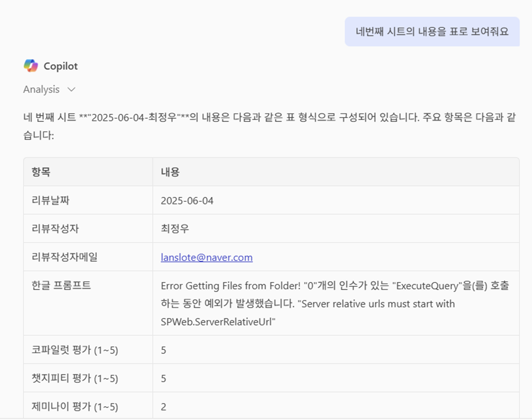Image resolution: width=532 pixels, height=420 pixels.
Task: Select the 내용 column header
Action: (170, 172)
